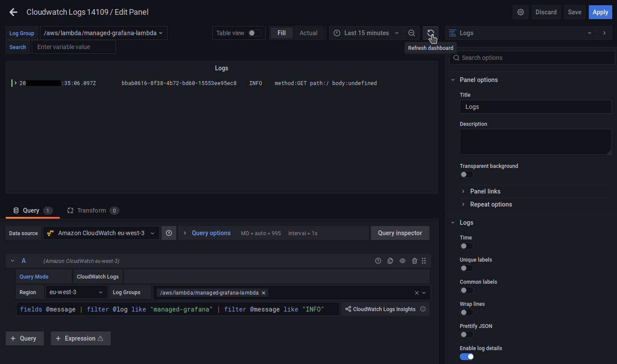Image resolution: width=617 pixels, height=364 pixels.
Task: Enable Wrap lines toggle
Action: click(x=467, y=312)
